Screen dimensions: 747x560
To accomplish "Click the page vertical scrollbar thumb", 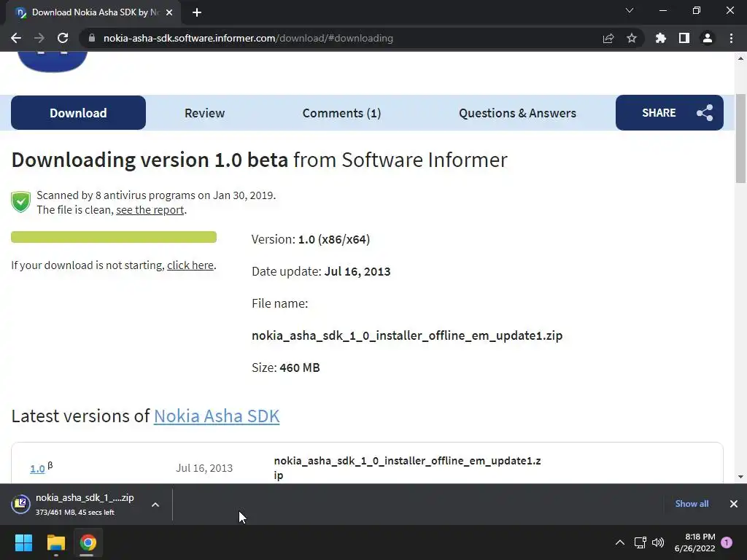I will click(740, 139).
